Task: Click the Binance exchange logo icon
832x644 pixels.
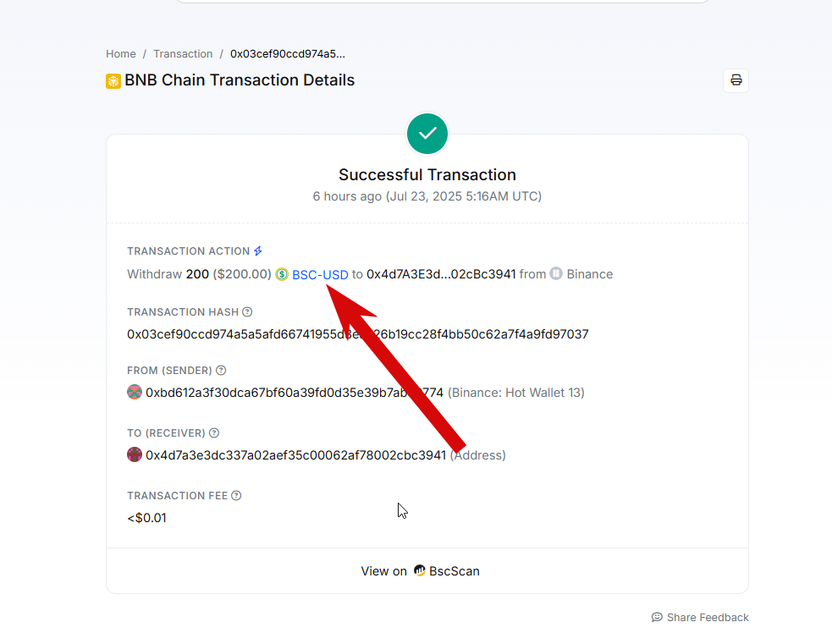Action: click(556, 273)
